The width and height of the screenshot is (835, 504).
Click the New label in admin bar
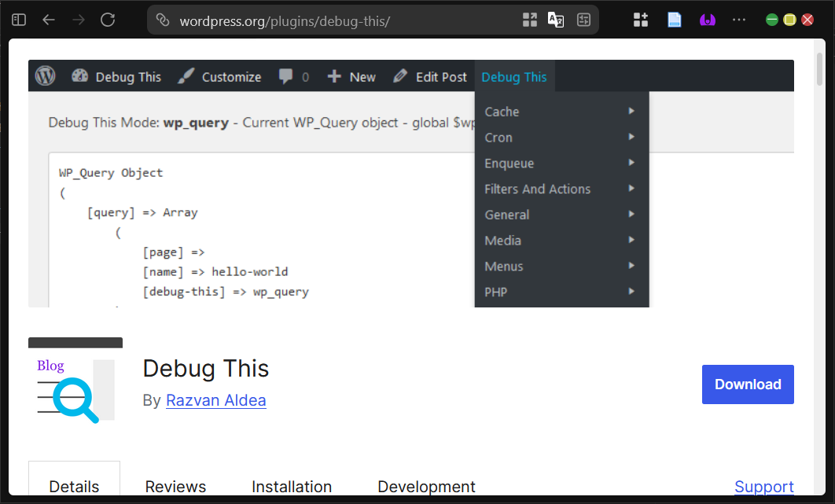(362, 77)
